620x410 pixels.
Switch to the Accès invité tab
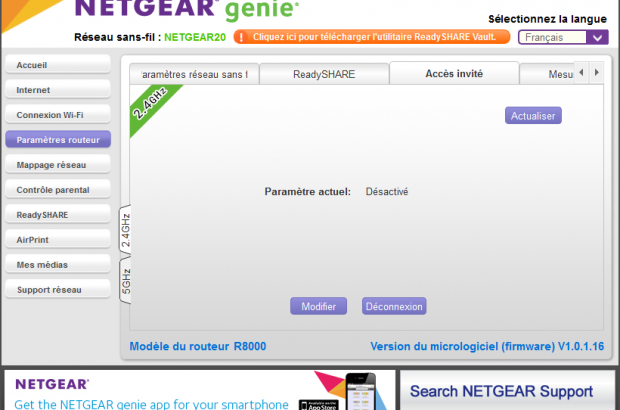click(454, 75)
